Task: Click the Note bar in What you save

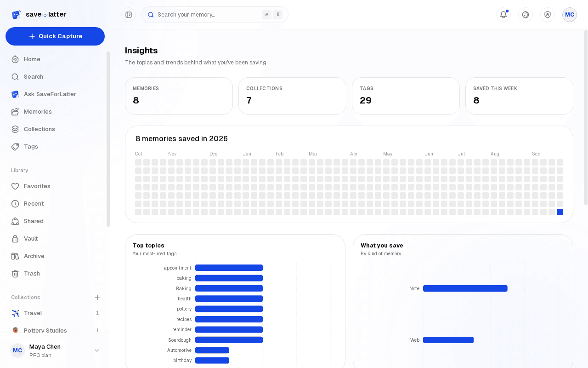Action: (x=465, y=288)
